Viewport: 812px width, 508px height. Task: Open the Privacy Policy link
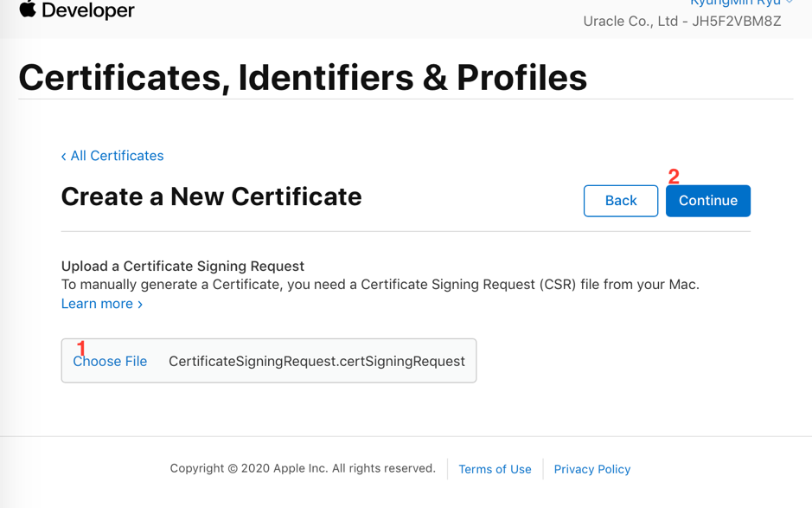click(591, 469)
